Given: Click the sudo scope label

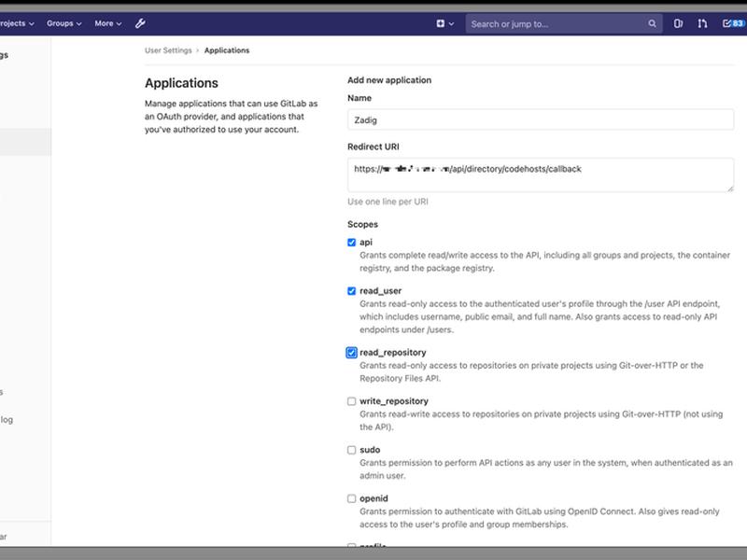Looking at the screenshot, I should coord(370,450).
